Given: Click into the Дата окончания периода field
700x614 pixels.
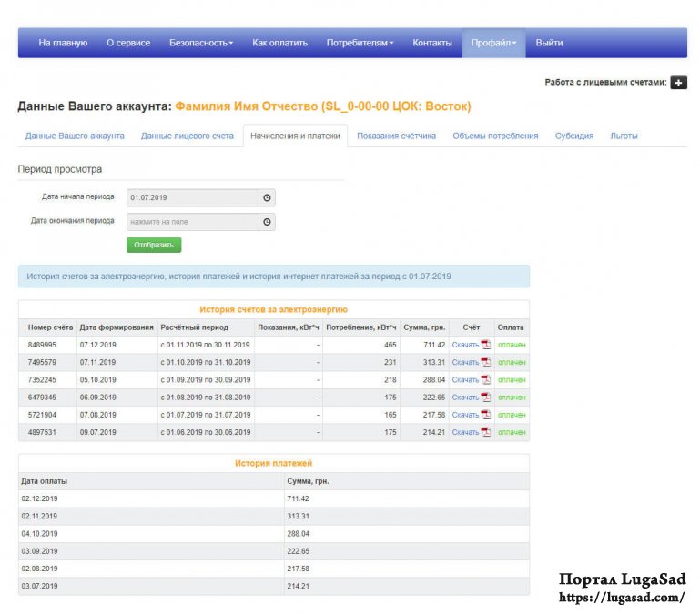Looking at the screenshot, I should tap(193, 222).
